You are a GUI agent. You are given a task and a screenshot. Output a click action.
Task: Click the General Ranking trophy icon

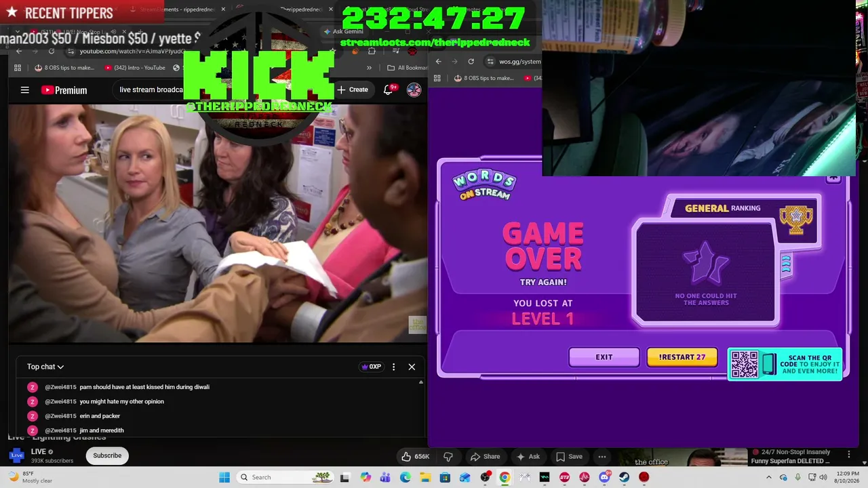pyautogui.click(x=796, y=220)
